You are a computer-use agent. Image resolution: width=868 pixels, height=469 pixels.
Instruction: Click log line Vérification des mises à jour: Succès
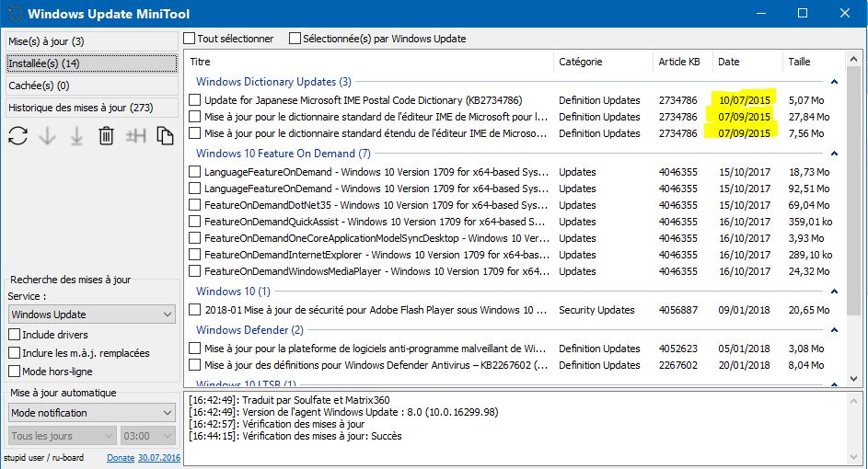pos(295,436)
